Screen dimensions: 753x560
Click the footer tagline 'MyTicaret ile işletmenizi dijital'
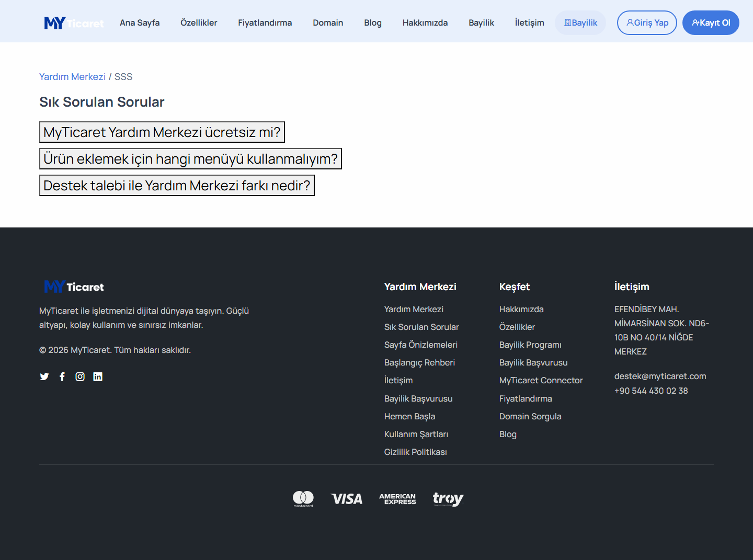144,318
